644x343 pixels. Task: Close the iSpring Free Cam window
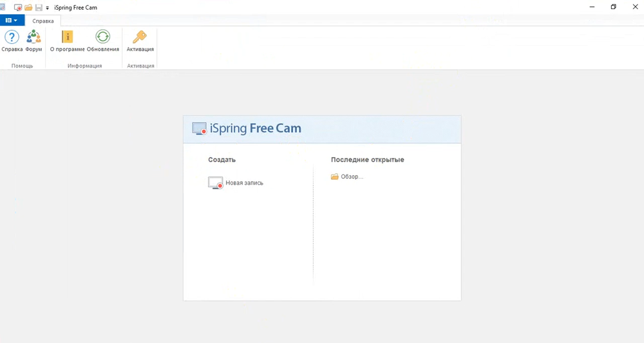tap(635, 7)
